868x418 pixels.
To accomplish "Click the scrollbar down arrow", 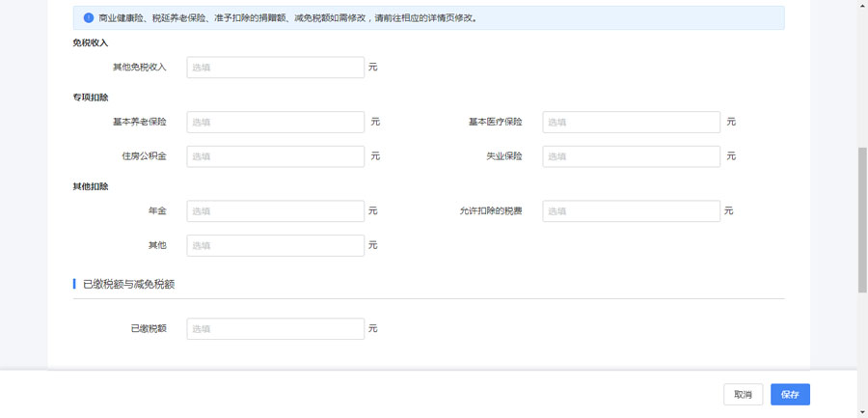I will click(x=862, y=412).
